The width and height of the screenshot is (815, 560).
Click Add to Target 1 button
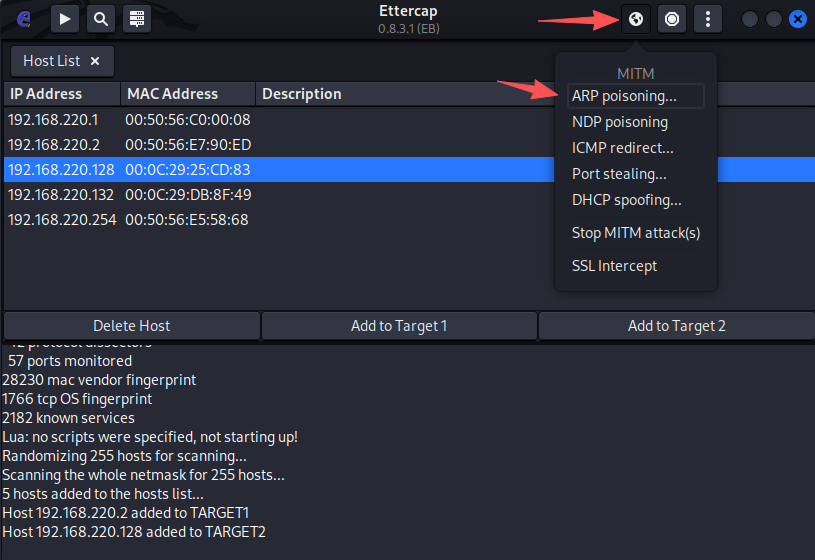(399, 326)
